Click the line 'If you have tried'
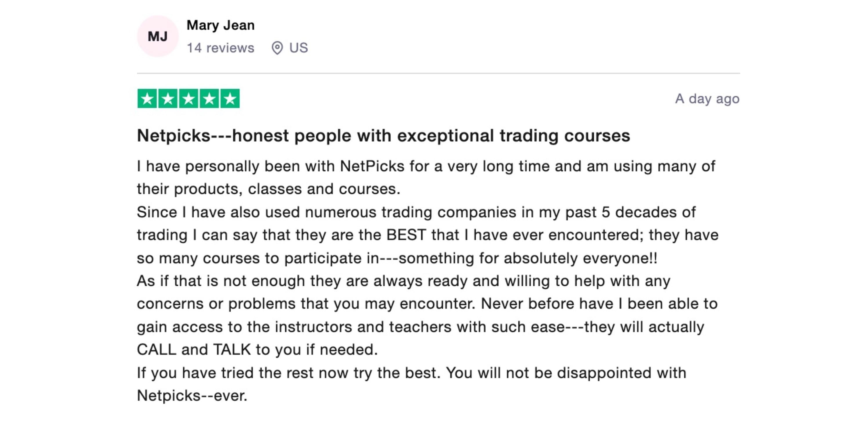The height and width of the screenshot is (423, 868). 411,373
